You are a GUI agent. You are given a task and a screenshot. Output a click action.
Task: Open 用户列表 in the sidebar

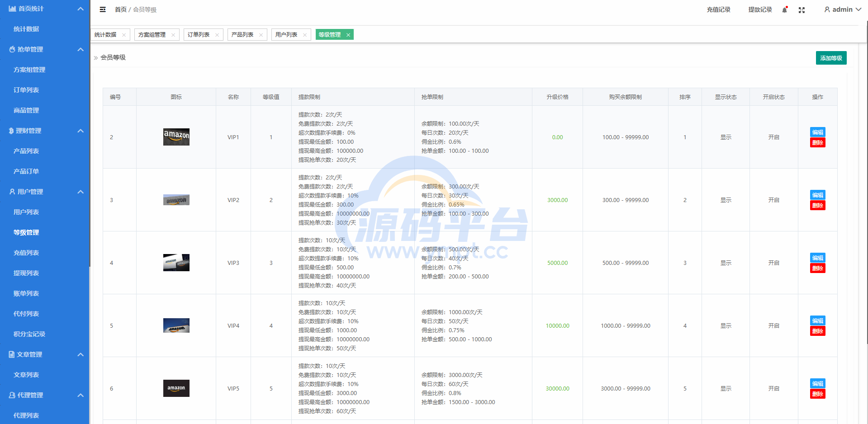(x=26, y=212)
